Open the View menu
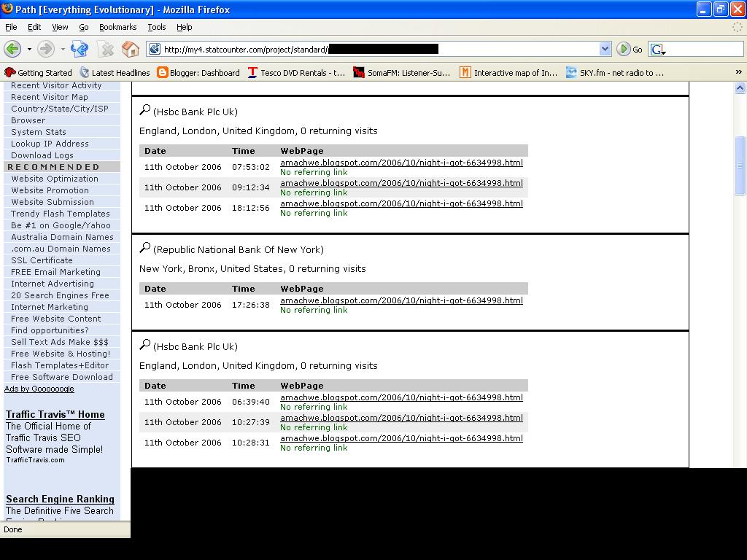The width and height of the screenshot is (747, 560). 60,27
